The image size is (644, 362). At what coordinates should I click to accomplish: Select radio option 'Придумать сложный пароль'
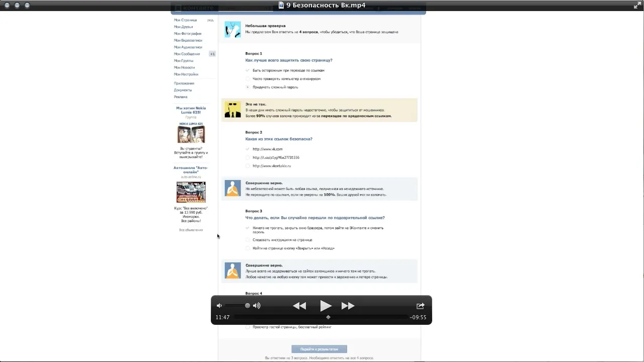[x=248, y=87]
